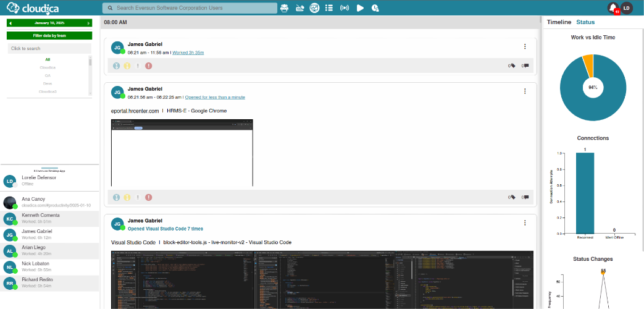Open the three-dot menu on the HRMS-E Chrome card

[x=525, y=91]
